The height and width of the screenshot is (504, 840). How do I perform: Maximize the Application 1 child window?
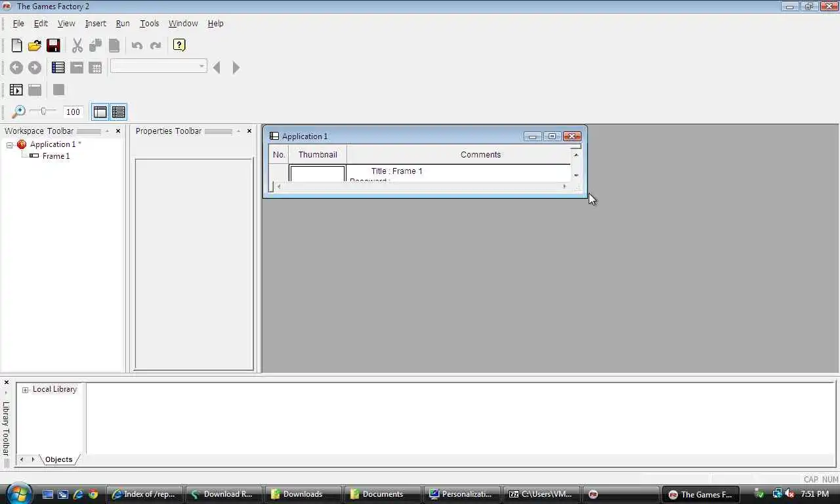tap(552, 136)
